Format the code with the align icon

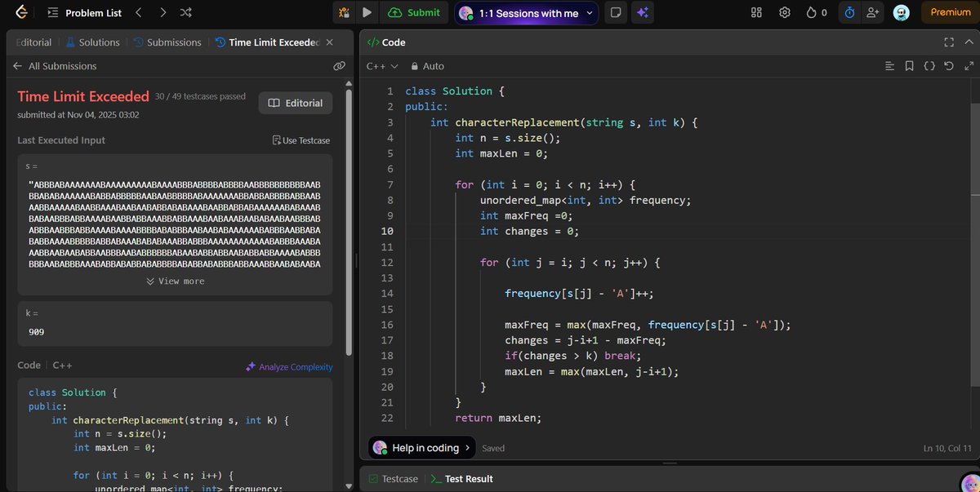891,66
